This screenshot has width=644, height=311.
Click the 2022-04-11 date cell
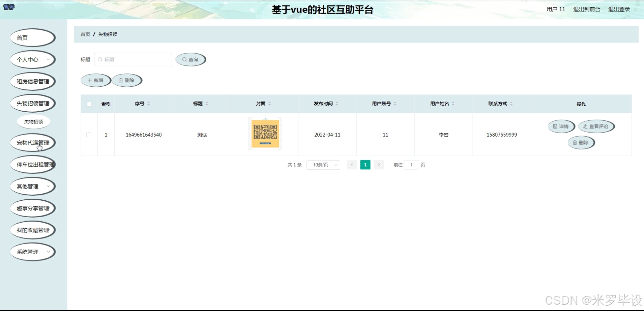point(327,135)
